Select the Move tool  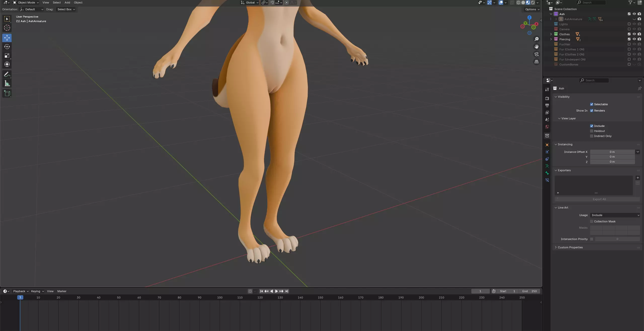[7, 38]
